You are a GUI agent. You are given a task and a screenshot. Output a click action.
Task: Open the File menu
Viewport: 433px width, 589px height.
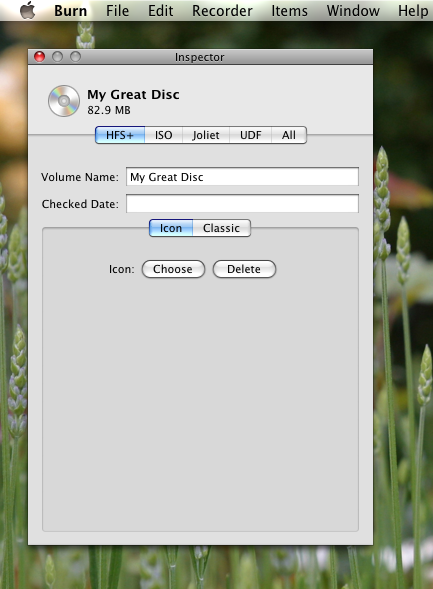tap(117, 11)
